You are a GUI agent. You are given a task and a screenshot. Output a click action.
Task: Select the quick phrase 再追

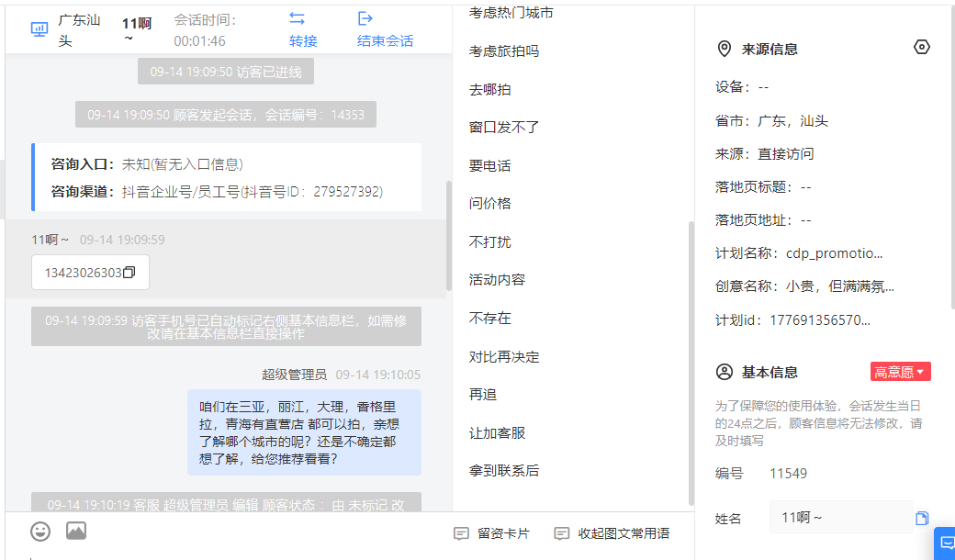[482, 395]
